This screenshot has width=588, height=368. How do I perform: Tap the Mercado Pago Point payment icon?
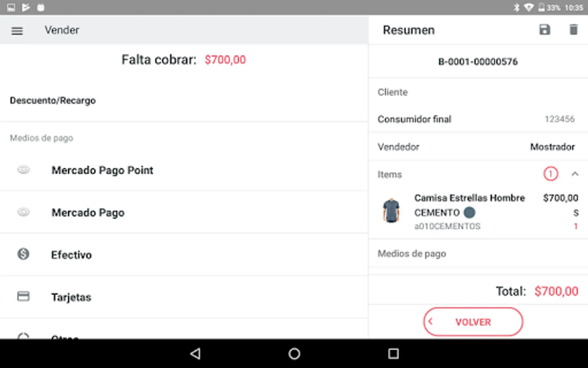[x=24, y=170]
